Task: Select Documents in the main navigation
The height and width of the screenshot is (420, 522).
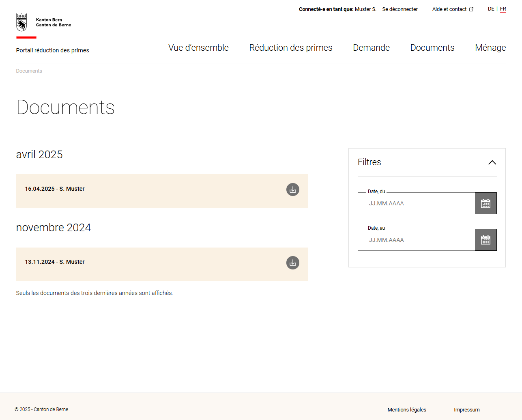Action: click(x=432, y=47)
